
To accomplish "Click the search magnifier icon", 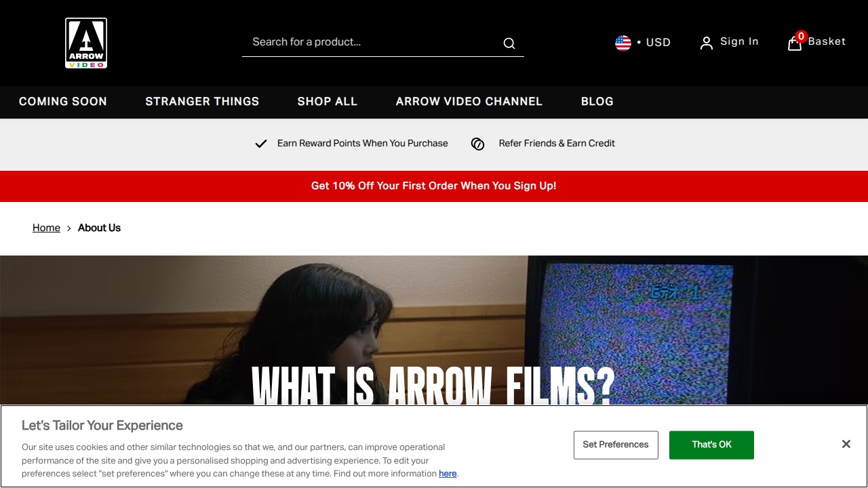I will [x=509, y=43].
